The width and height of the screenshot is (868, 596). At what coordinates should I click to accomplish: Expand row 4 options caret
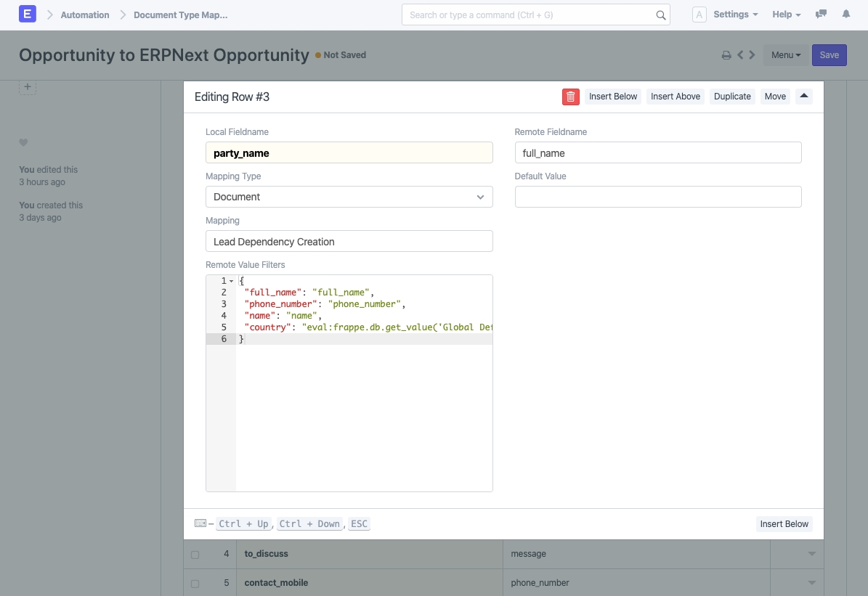(811, 554)
